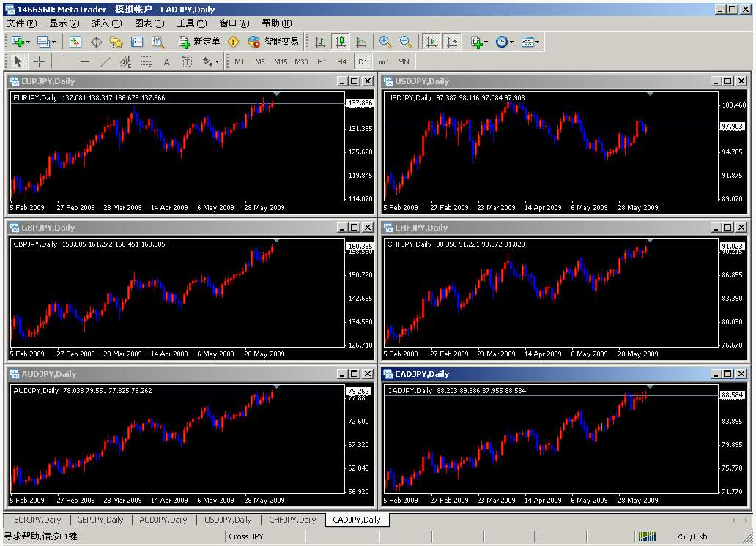Open the 帮助(H) menu
The image size is (756, 546).
click(277, 23)
